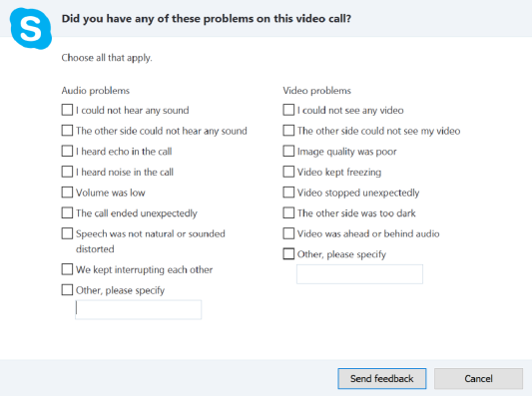Viewport: 532px width, 396px height.
Task: Check 'I could not see any video'
Action: (288, 110)
